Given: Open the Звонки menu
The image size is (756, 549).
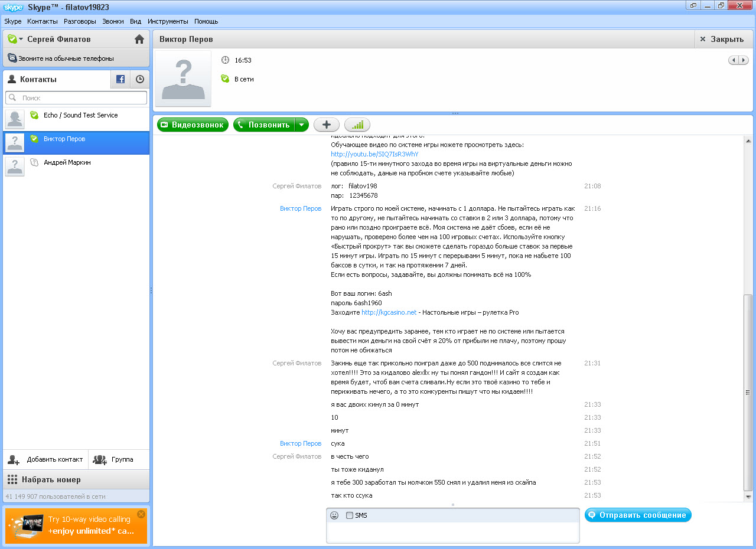Looking at the screenshot, I should click(x=113, y=21).
